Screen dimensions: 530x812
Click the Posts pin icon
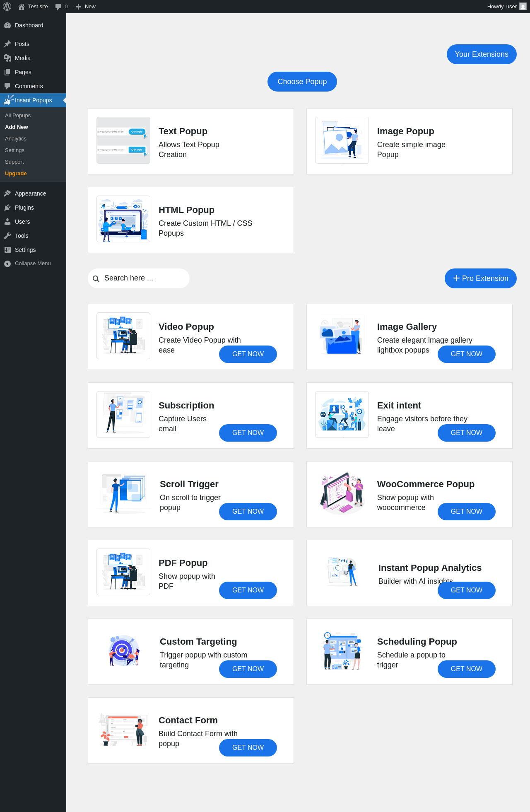[x=7, y=44]
